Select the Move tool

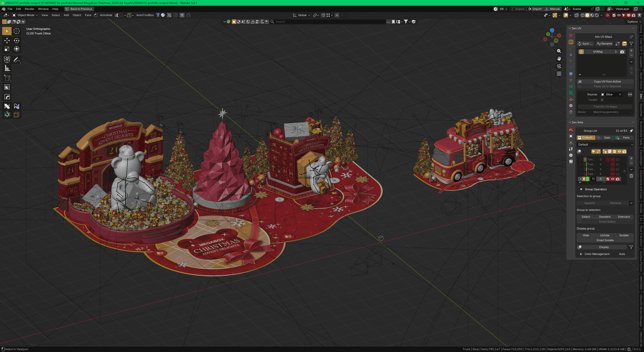(x=7, y=40)
